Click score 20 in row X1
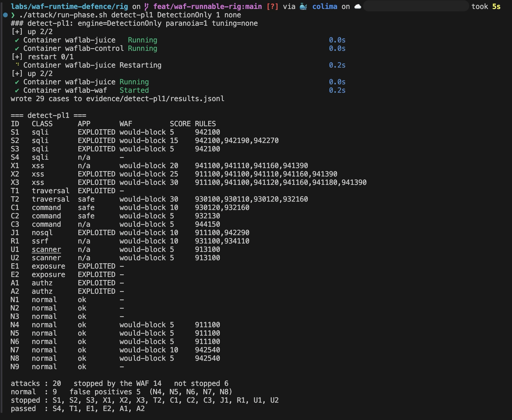This screenshot has height=420, width=512. (174, 166)
